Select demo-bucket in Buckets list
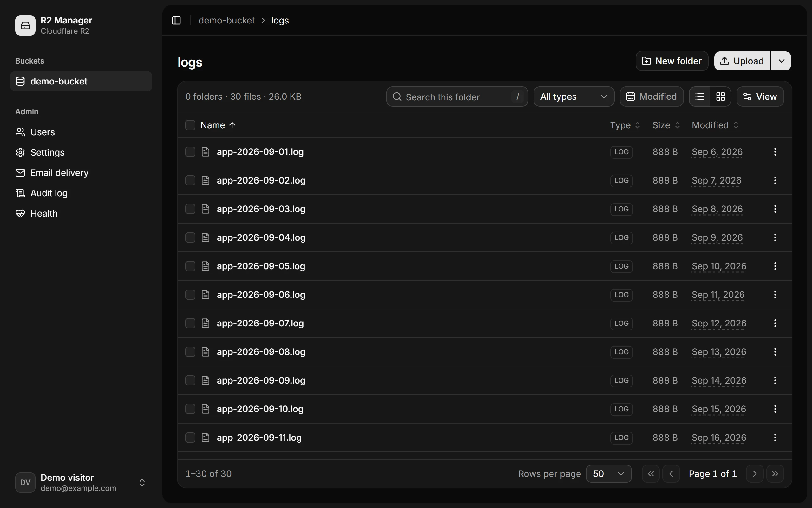 81,81
